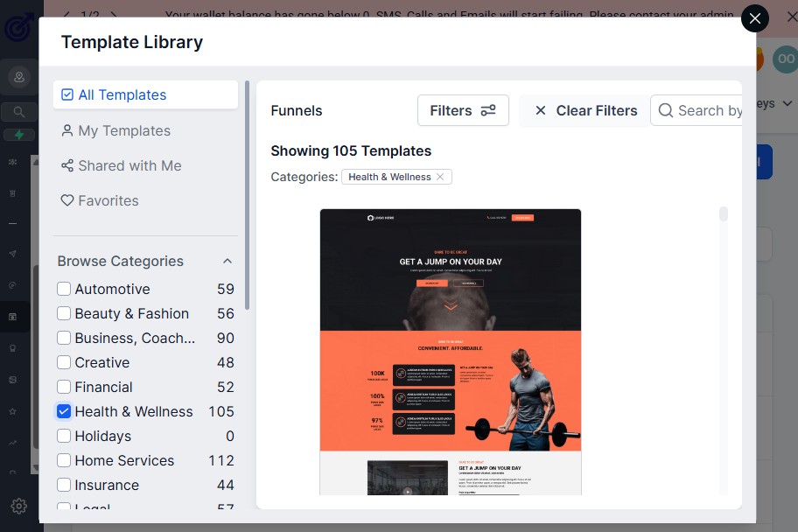Click the award badge icon in sidebar
Viewport: 798px width, 532px height.
pyautogui.click(x=13, y=348)
